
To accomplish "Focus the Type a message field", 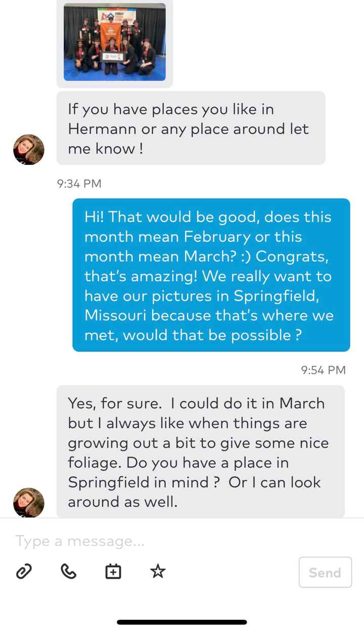I will [152, 541].
